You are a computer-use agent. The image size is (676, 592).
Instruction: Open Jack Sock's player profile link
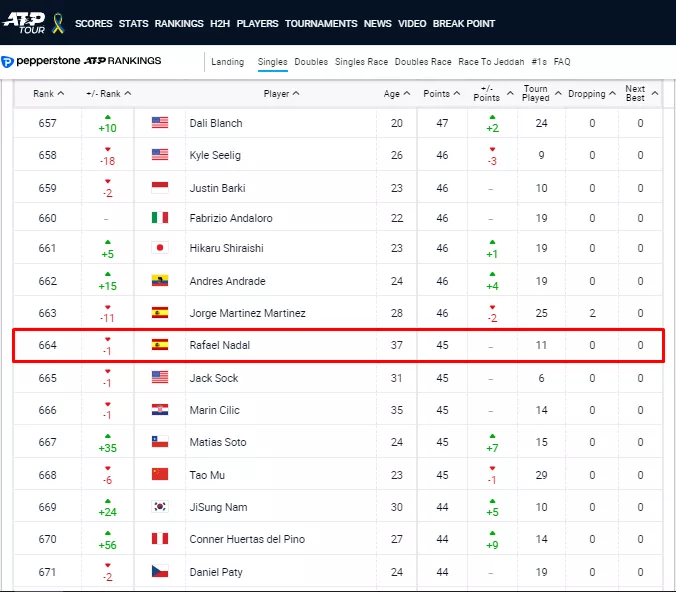(x=213, y=378)
